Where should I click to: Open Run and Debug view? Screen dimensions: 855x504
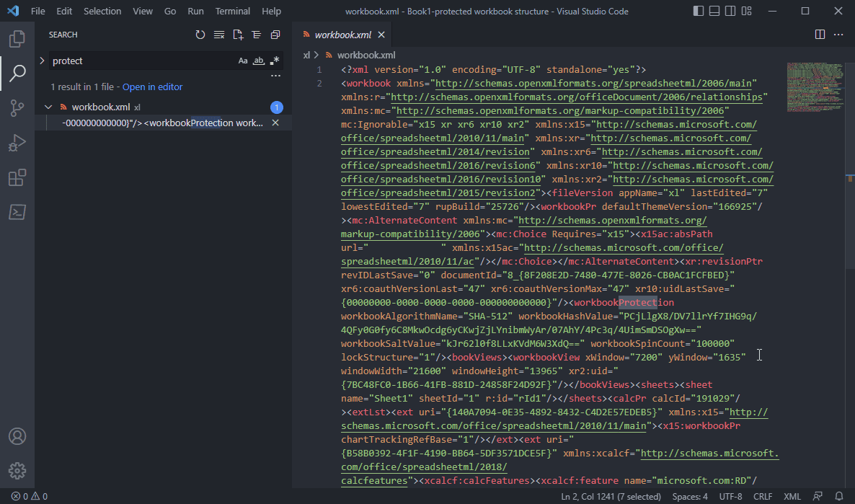tap(17, 143)
